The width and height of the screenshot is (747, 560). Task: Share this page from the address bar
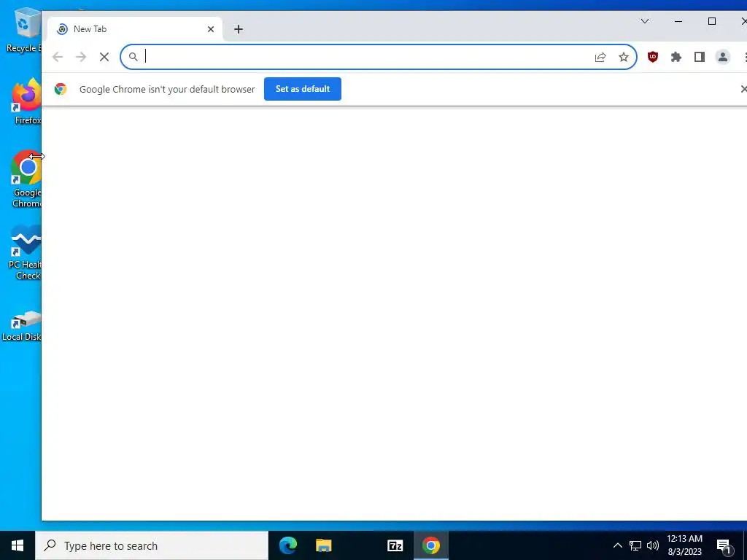pos(600,57)
